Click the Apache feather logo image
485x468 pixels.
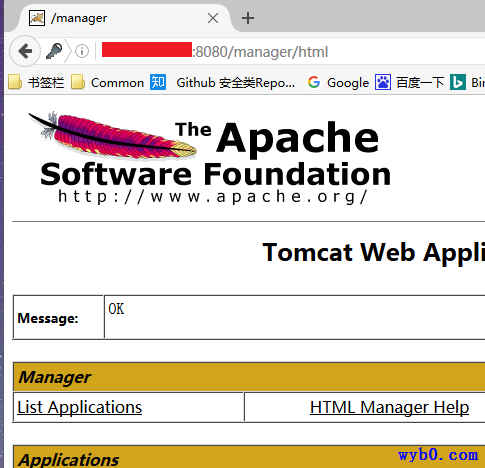coord(112,134)
